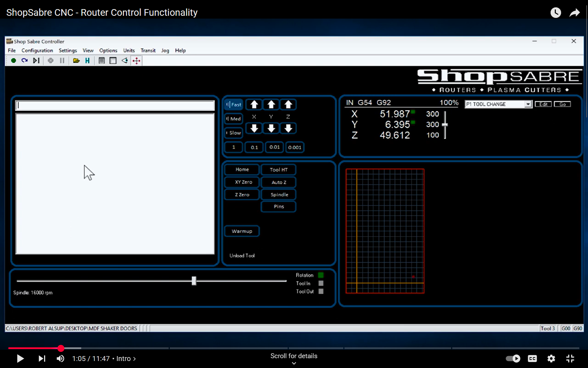Click the single step toolbar icon
This screenshot has width=588, height=368.
(36, 61)
